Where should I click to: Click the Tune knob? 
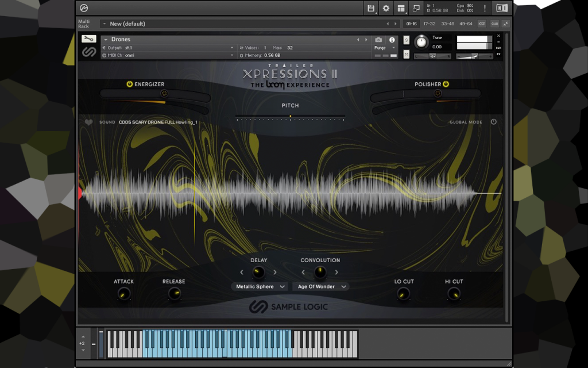(421, 41)
